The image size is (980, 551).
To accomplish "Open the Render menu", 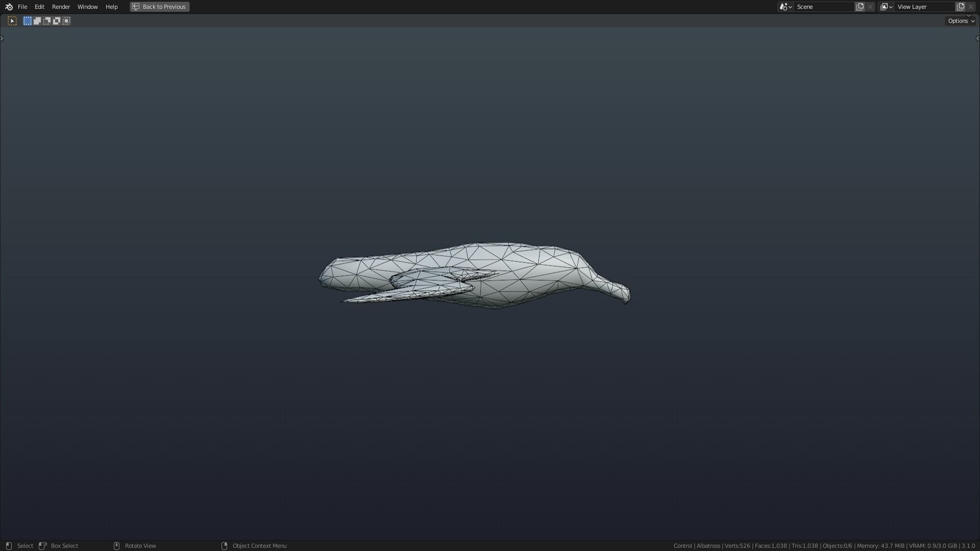I will coord(61,7).
